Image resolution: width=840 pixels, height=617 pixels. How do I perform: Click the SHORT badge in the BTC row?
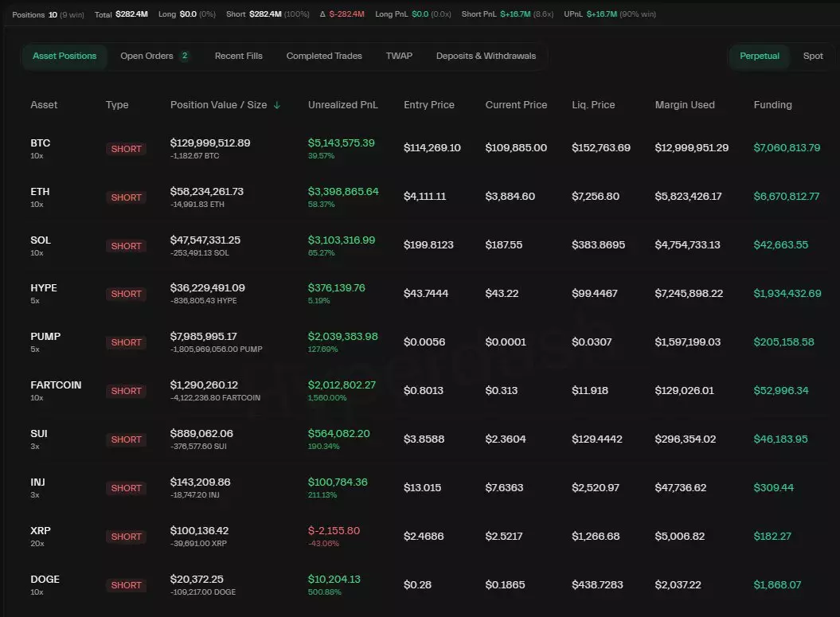point(126,149)
